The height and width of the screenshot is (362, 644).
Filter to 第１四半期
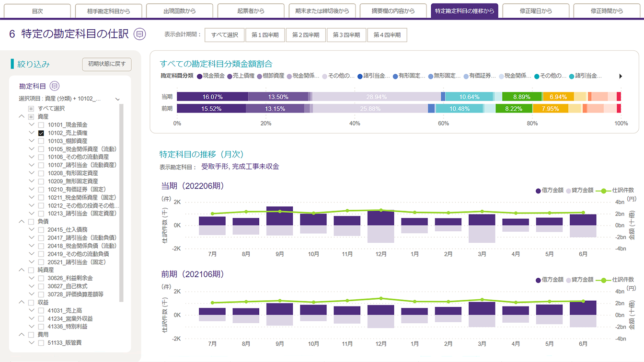click(265, 35)
